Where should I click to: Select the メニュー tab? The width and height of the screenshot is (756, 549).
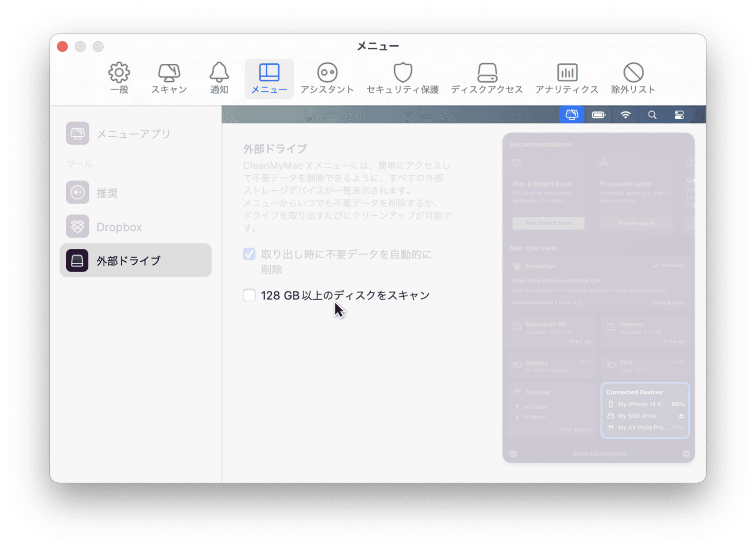(x=269, y=78)
